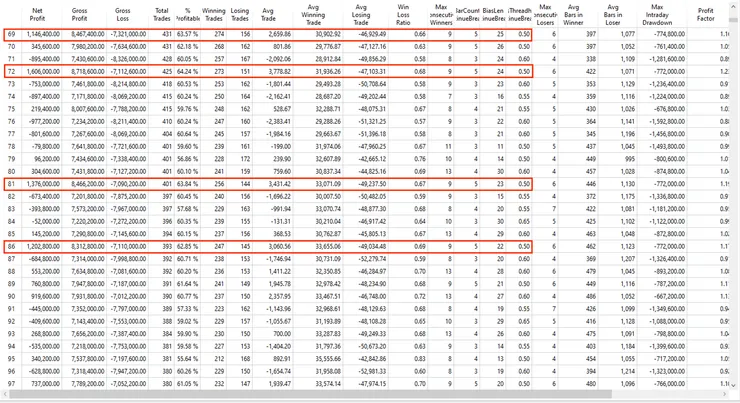Select row number 72
Image resolution: width=740 pixels, height=403 pixels.
tap(11, 71)
